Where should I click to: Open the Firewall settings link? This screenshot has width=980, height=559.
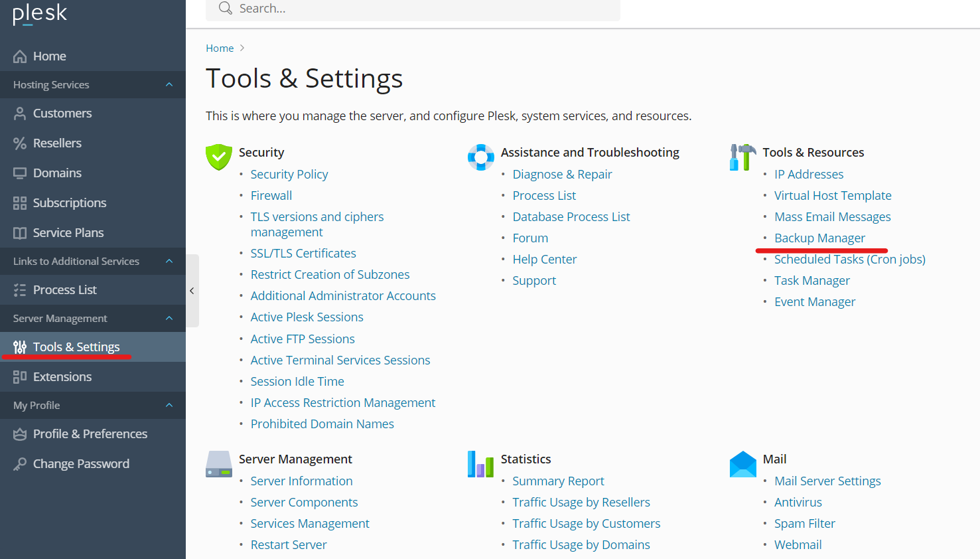(x=271, y=196)
